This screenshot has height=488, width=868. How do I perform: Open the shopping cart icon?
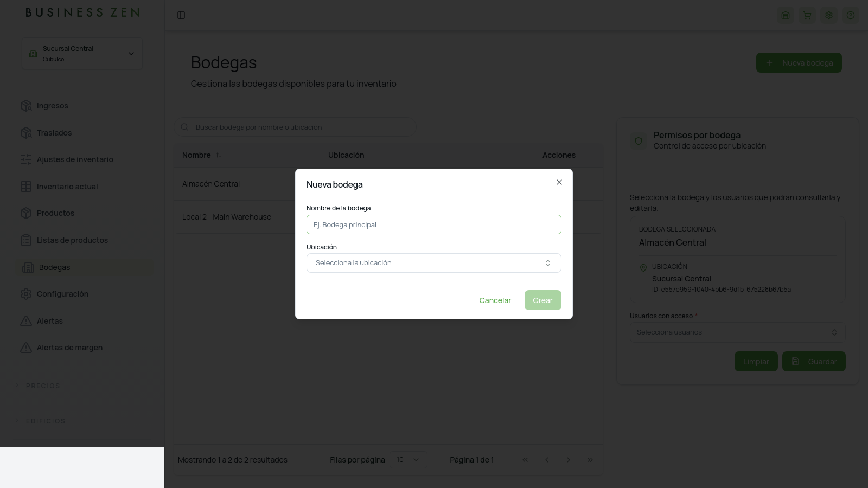click(x=807, y=15)
